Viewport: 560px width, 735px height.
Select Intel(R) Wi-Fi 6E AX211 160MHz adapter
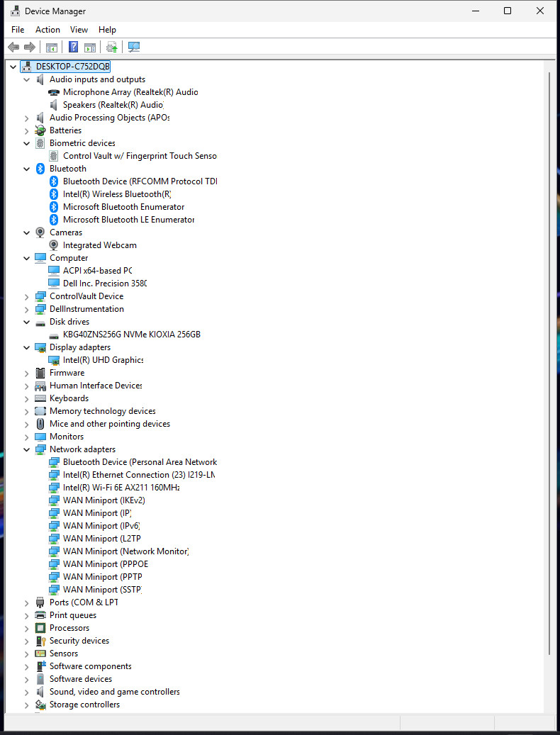[x=121, y=488]
